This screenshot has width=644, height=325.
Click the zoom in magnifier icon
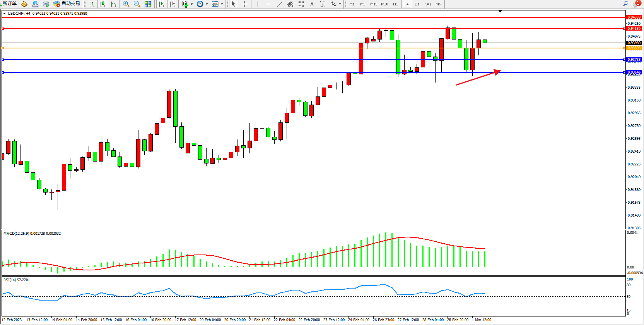click(x=126, y=4)
